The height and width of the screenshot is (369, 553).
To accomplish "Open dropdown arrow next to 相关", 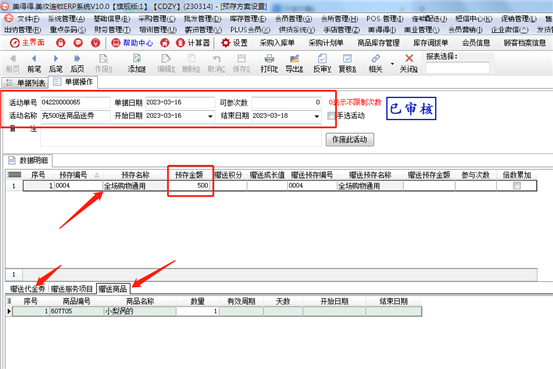I will pyautogui.click(x=392, y=64).
